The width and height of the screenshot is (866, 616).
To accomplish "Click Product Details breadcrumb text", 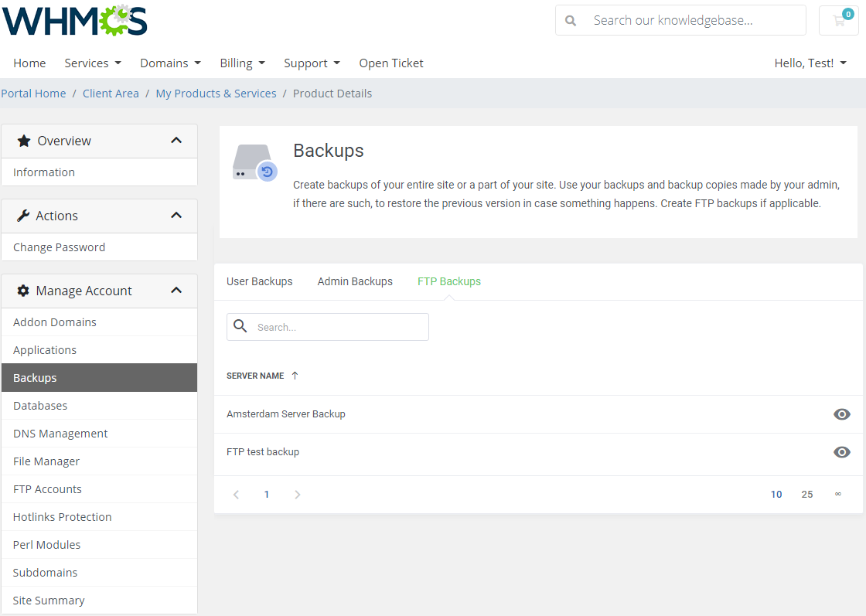I will point(332,94).
